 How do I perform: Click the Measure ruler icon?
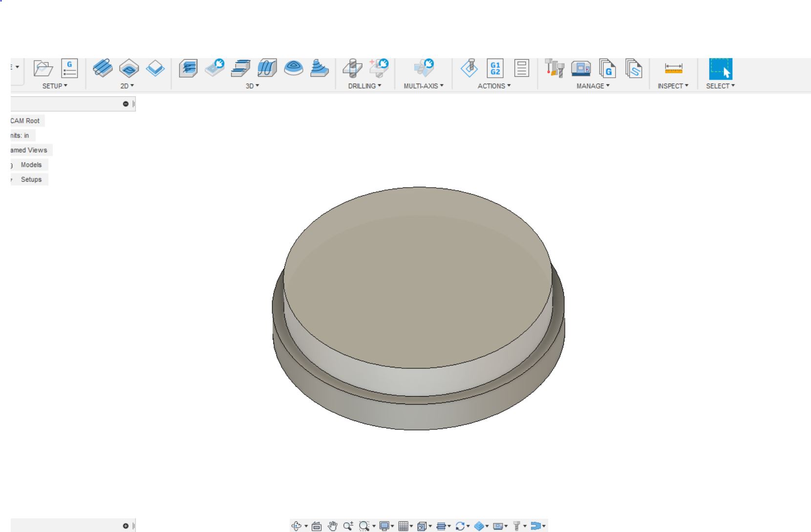click(673, 68)
